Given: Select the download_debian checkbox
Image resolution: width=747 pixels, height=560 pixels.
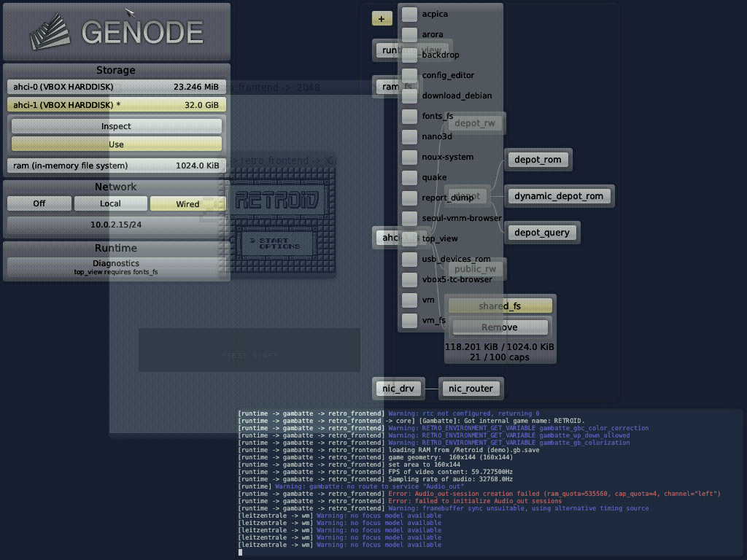Looking at the screenshot, I should (409, 96).
